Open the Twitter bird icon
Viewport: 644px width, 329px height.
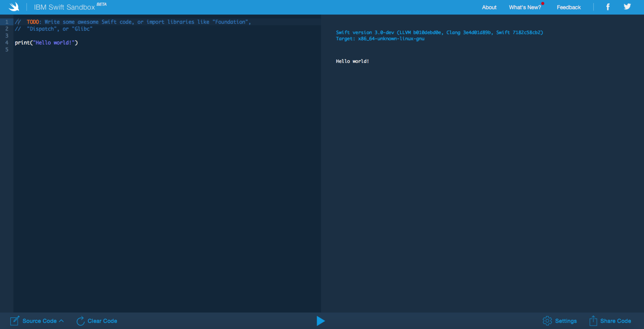(x=627, y=6)
